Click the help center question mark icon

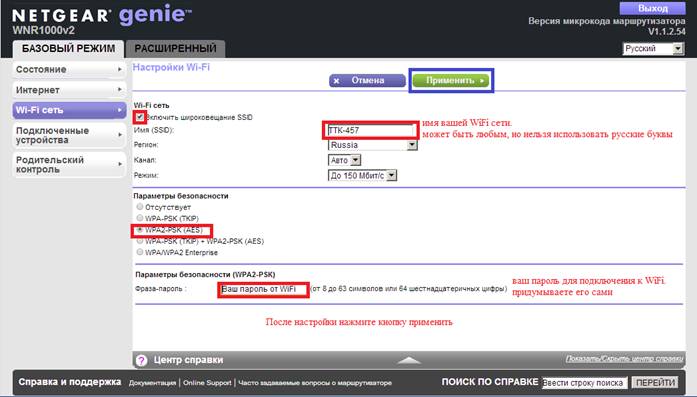[141, 361]
